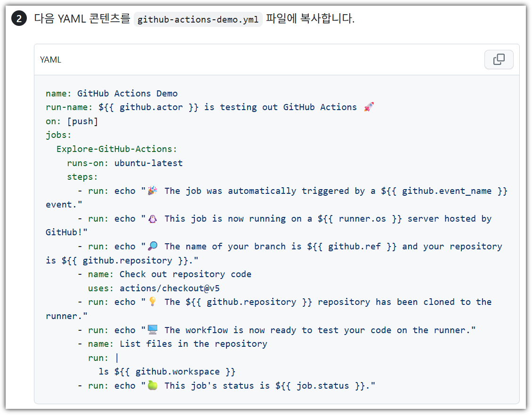Click 'uses: actions/checkout@v5' line
This screenshot has width=532, height=415.
(x=153, y=288)
